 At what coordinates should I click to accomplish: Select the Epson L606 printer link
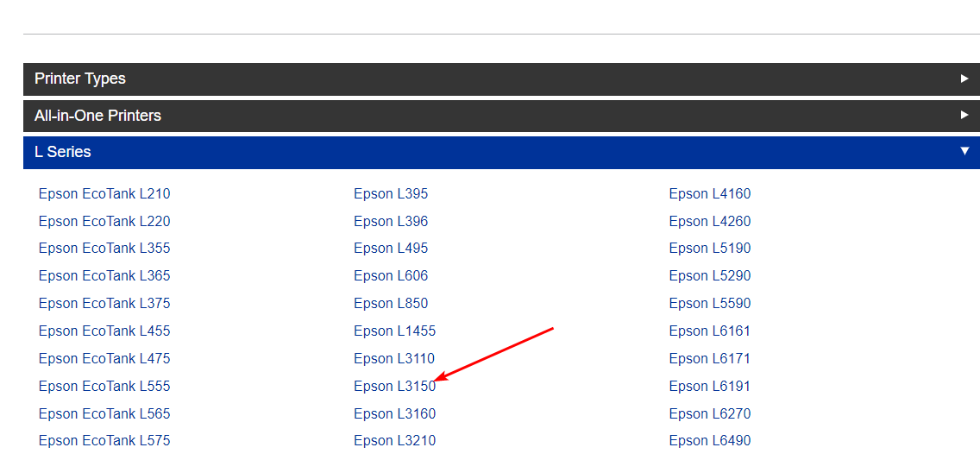pyautogui.click(x=391, y=275)
